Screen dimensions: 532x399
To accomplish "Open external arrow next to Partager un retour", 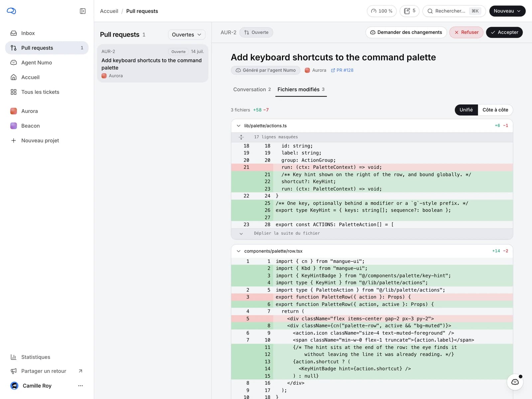I will coord(80,371).
